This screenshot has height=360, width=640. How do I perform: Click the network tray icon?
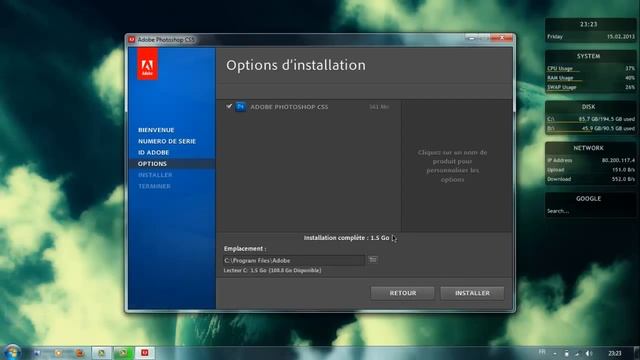tap(577, 353)
